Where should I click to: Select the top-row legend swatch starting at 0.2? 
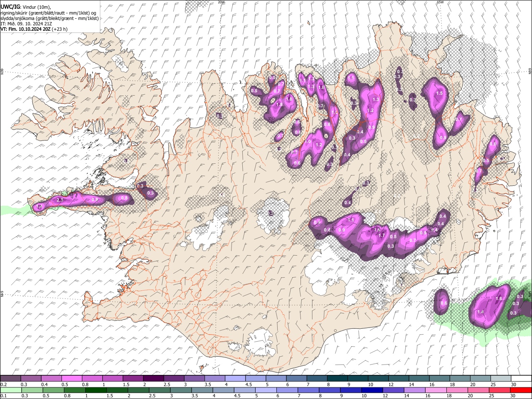click(10, 379)
